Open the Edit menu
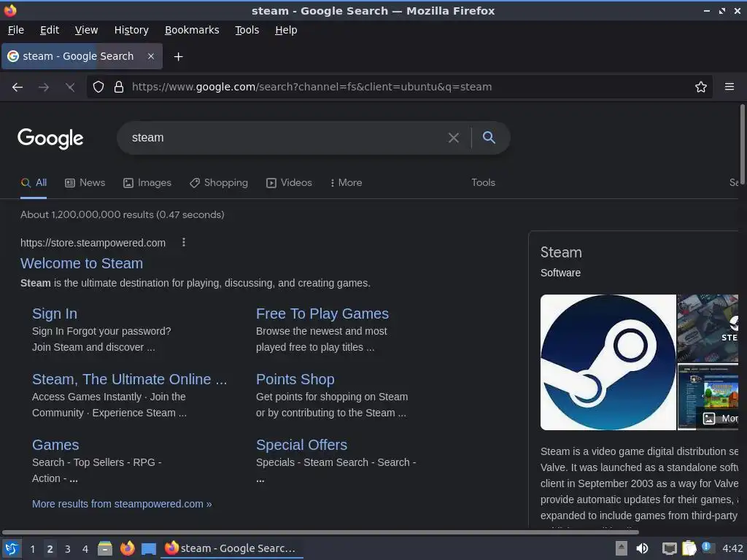Viewport: 747px width, 560px height. coord(50,30)
